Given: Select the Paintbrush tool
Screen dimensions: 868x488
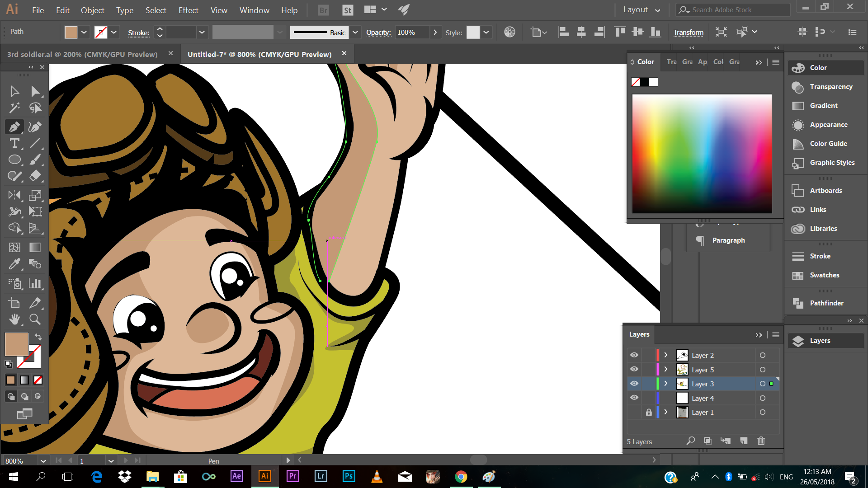Looking at the screenshot, I should point(35,160).
